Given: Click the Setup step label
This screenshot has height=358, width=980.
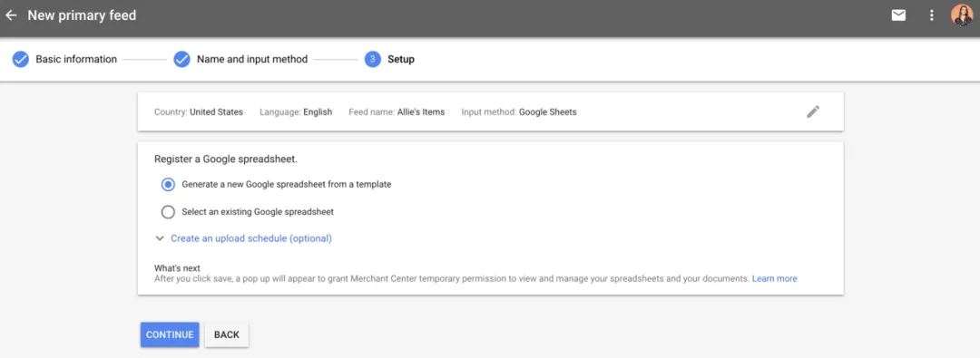Looking at the screenshot, I should tap(401, 59).
